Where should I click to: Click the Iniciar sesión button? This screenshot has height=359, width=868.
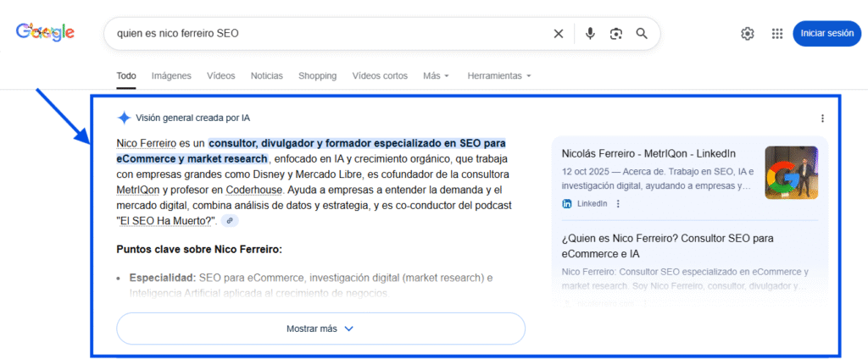tap(826, 34)
